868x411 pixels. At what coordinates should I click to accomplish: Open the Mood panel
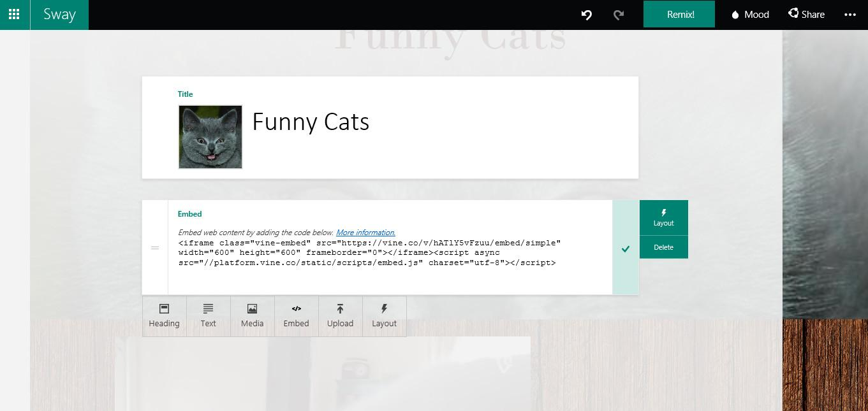pos(750,15)
